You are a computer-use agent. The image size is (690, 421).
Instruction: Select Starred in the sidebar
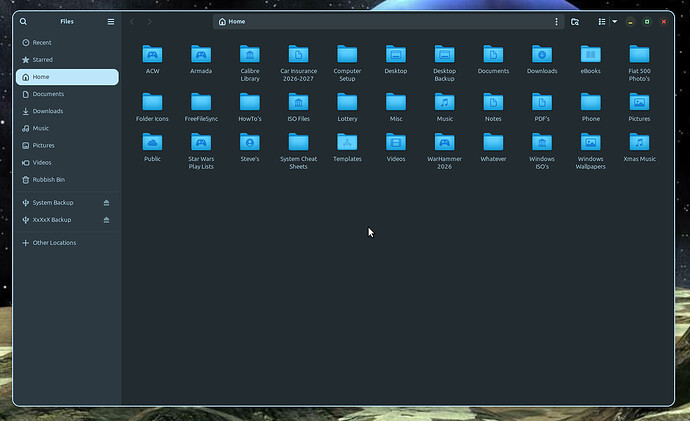pyautogui.click(x=42, y=60)
